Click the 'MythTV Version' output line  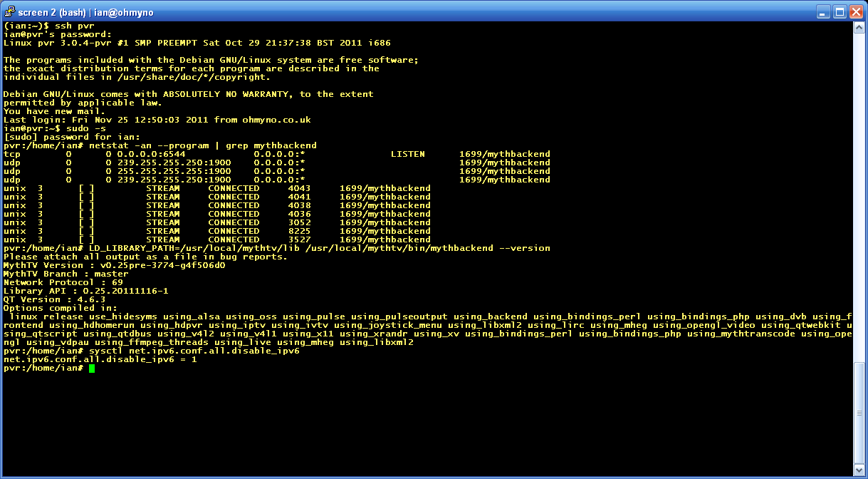click(114, 265)
